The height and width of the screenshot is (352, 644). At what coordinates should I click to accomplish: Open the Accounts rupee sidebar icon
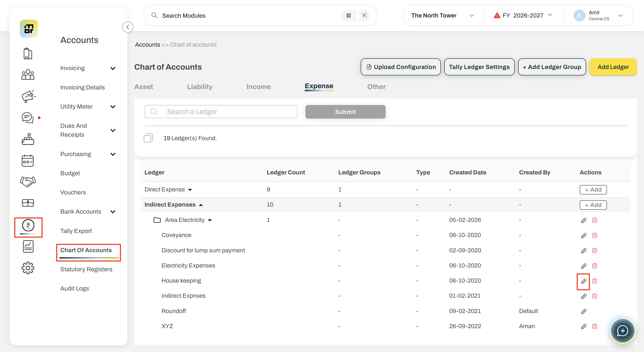(x=28, y=226)
